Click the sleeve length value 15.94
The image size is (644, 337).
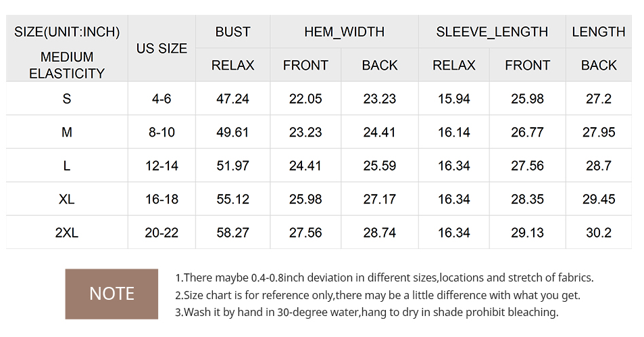(453, 99)
